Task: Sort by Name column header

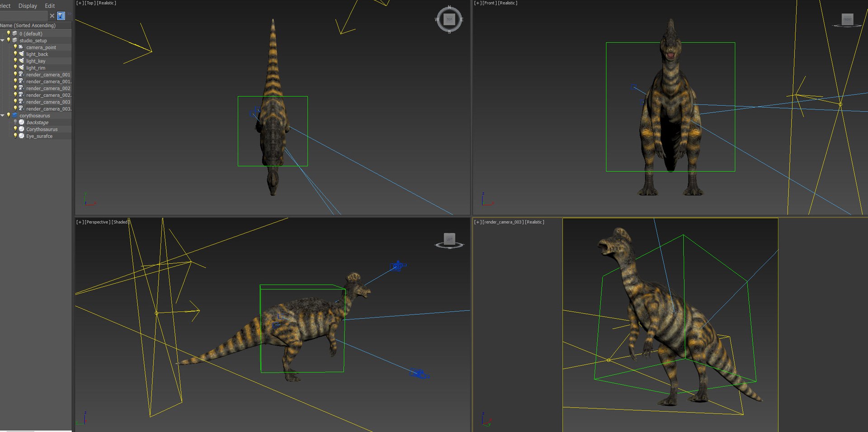Action: [36, 25]
